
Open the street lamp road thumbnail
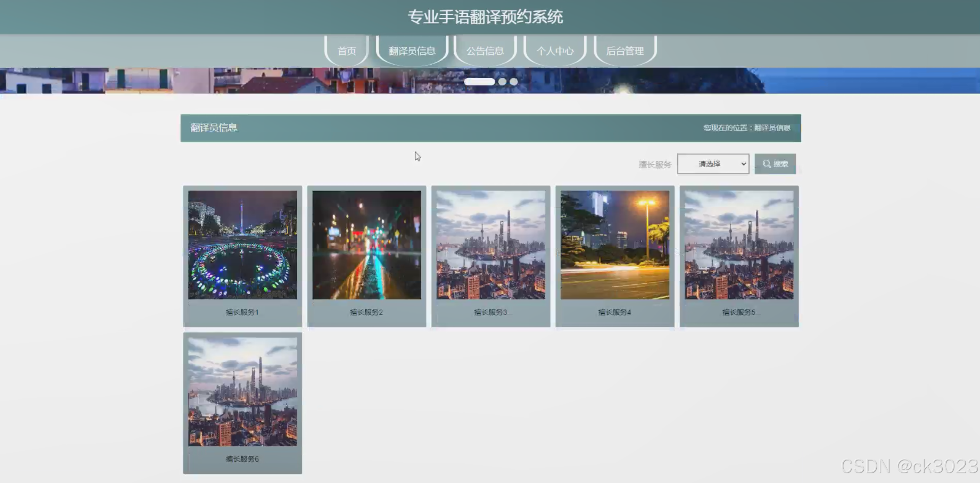pyautogui.click(x=615, y=245)
